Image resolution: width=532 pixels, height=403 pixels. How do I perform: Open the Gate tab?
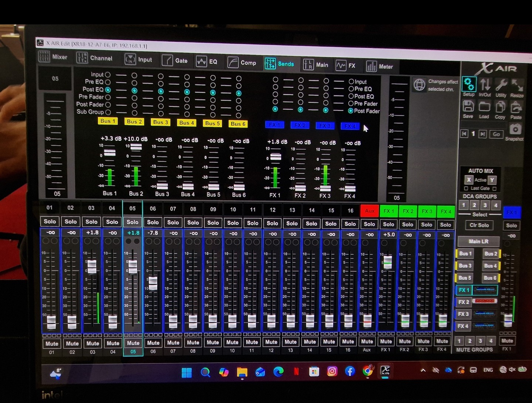click(175, 60)
